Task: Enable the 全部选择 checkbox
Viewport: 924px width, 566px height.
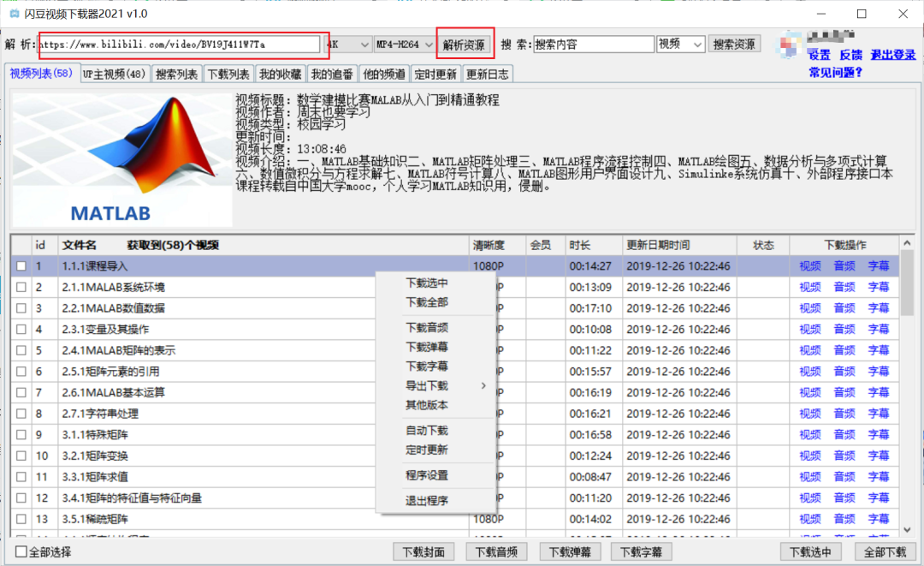Action: coord(22,552)
